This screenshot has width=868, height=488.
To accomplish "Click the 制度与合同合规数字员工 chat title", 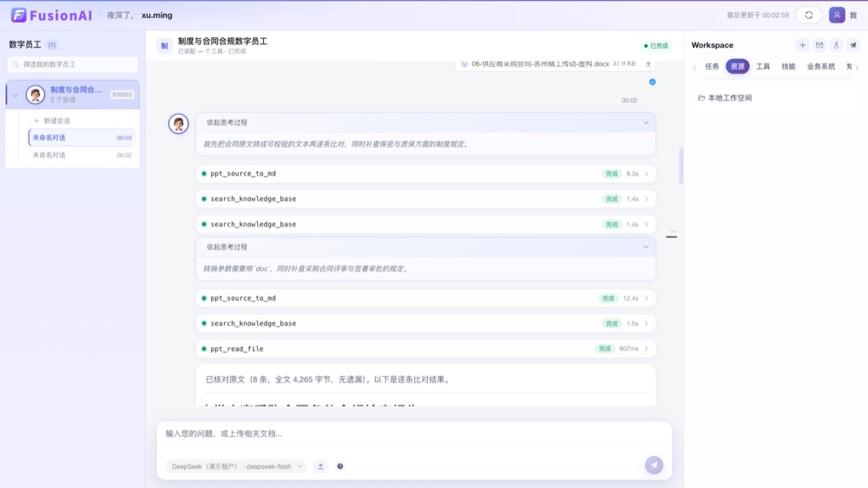I will 222,42.
